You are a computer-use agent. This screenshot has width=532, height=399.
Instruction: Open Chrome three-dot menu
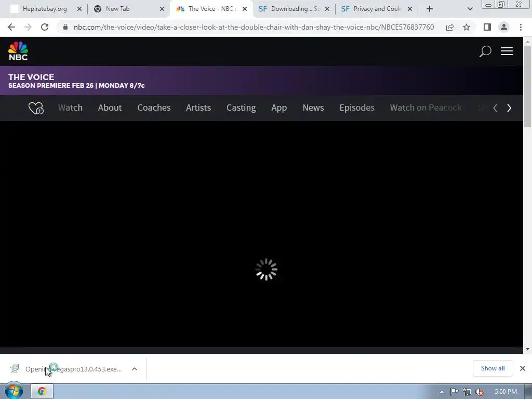(x=521, y=27)
